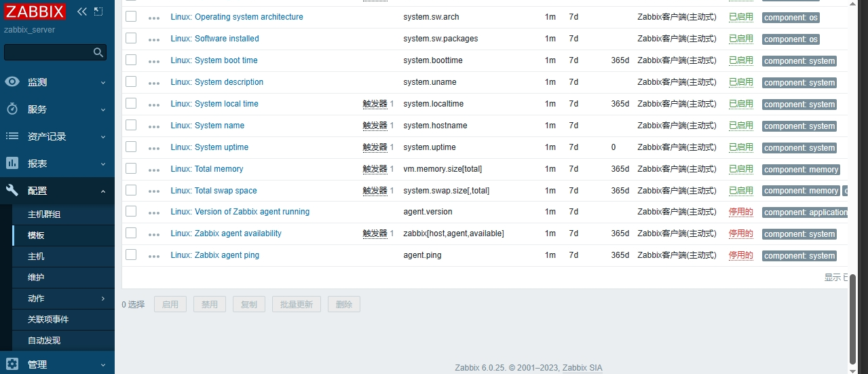Check the box for Linux: Total memory
The image size is (868, 374).
pyautogui.click(x=131, y=168)
